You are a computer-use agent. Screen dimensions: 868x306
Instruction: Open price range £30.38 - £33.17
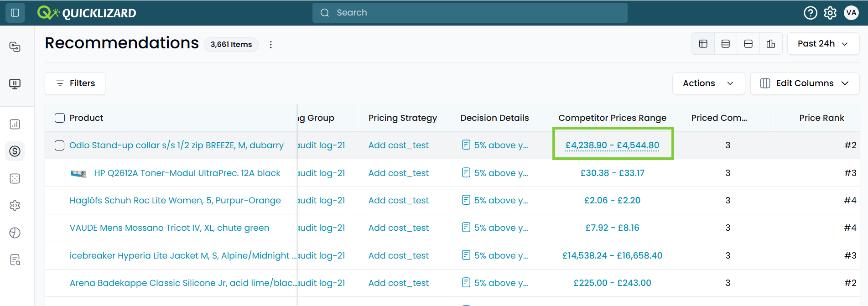(612, 173)
